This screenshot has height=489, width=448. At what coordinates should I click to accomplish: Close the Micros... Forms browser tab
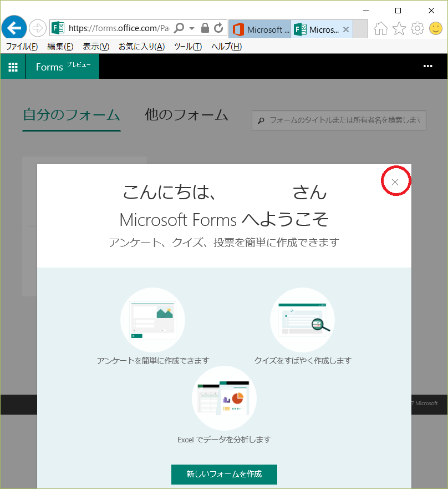(x=346, y=29)
